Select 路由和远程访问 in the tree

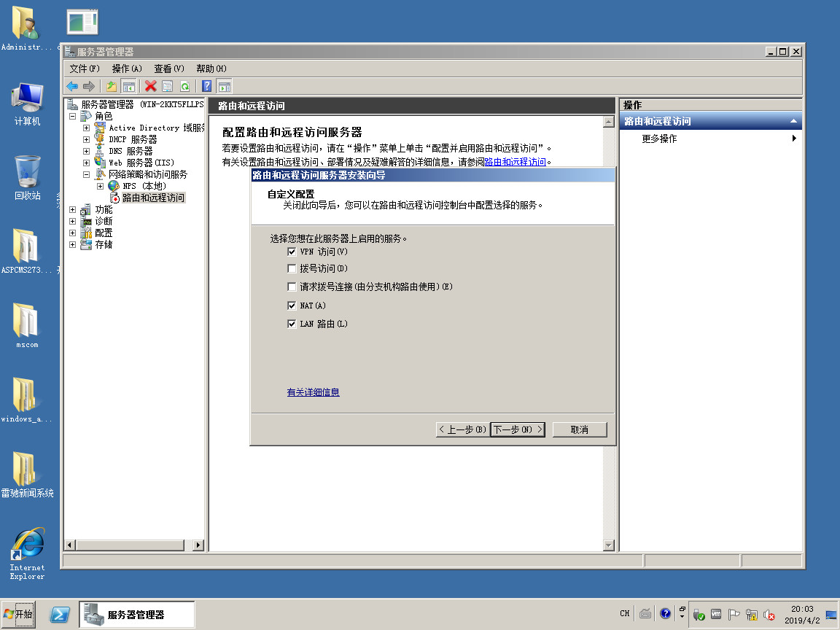[x=153, y=198]
